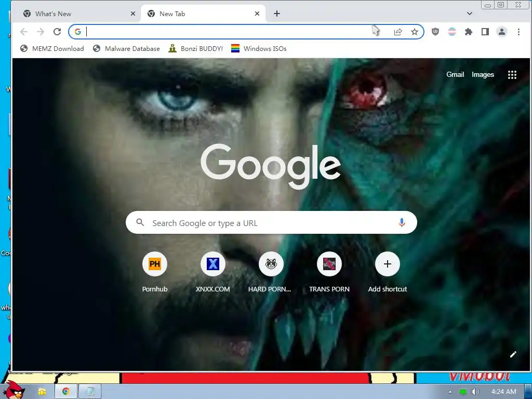
Task: Open the Gmail link
Action: (x=455, y=75)
